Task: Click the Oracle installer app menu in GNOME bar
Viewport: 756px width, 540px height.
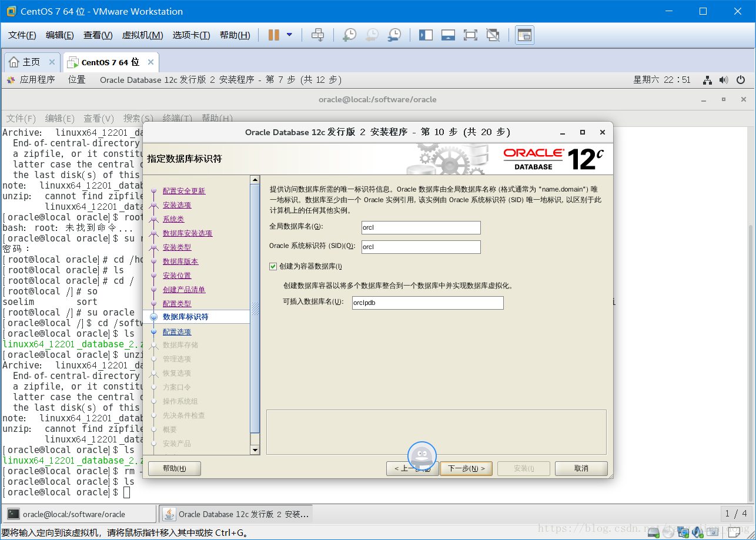Action: [x=220, y=80]
